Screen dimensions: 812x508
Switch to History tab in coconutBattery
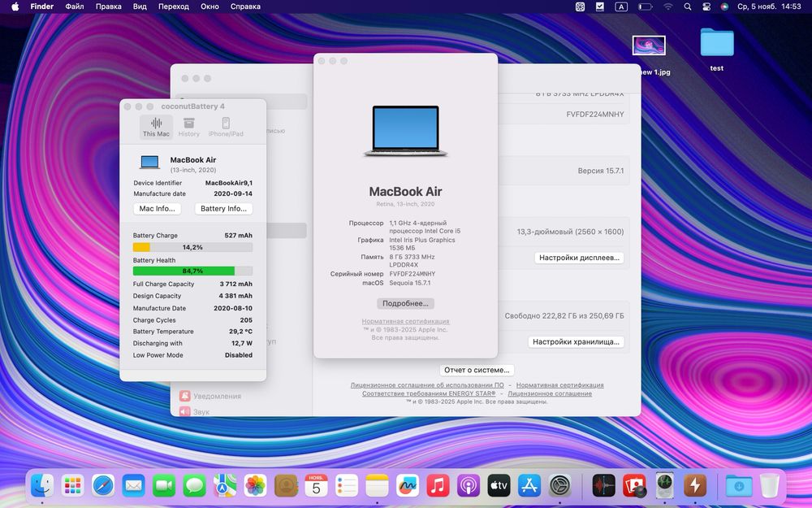pos(189,127)
